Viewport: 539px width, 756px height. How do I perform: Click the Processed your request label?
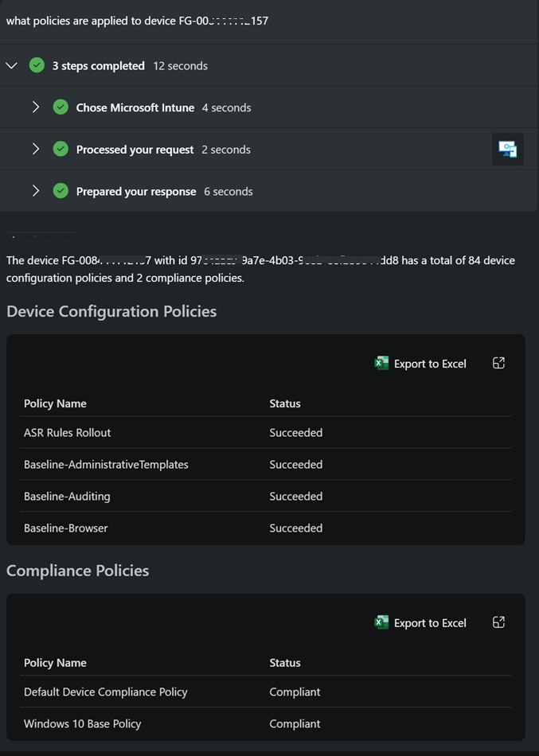pyautogui.click(x=135, y=150)
